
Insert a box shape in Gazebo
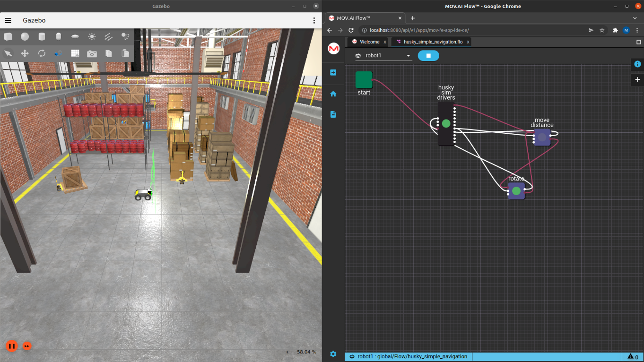coord(8,36)
